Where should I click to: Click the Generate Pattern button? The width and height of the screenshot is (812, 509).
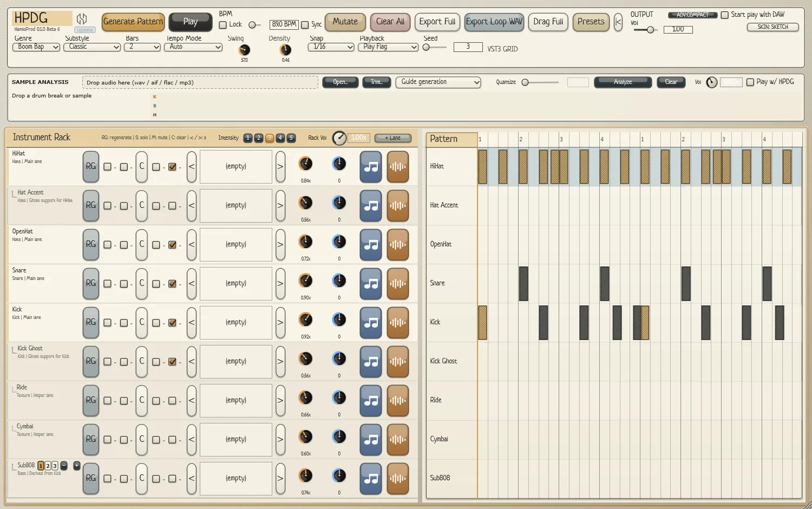pos(133,22)
